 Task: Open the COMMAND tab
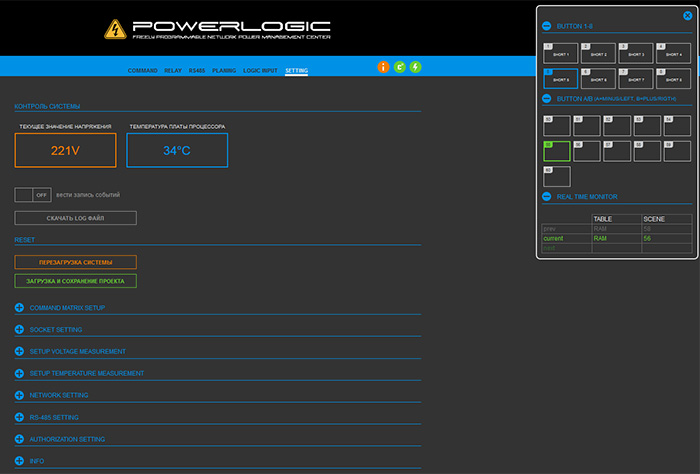(x=142, y=71)
